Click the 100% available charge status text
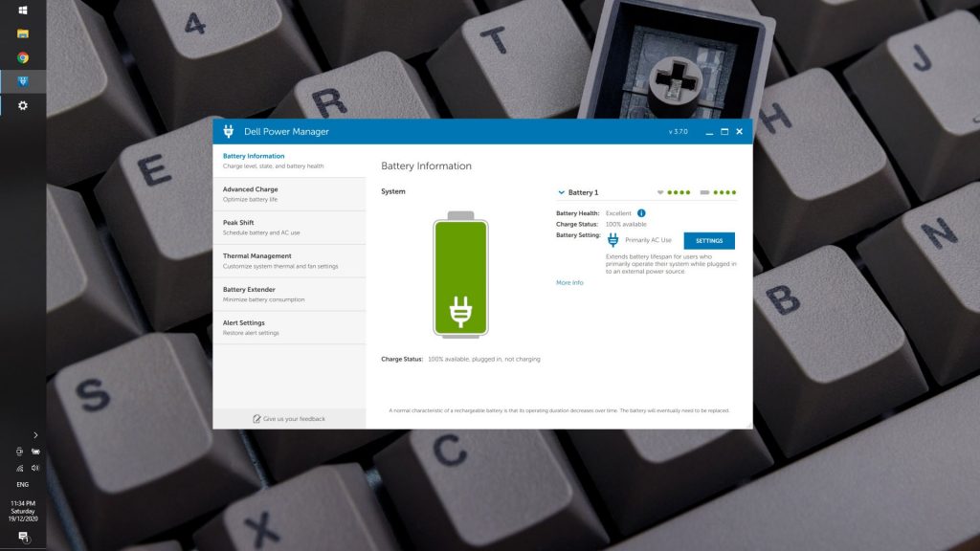The width and height of the screenshot is (980, 551). (x=626, y=224)
